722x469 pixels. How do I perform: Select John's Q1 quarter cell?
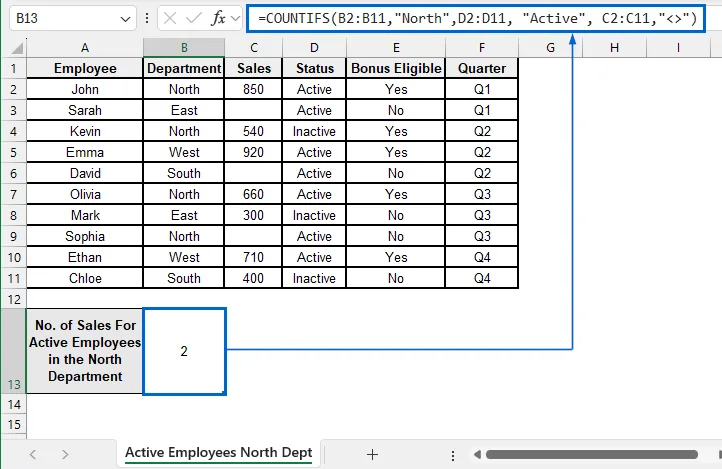coord(482,89)
